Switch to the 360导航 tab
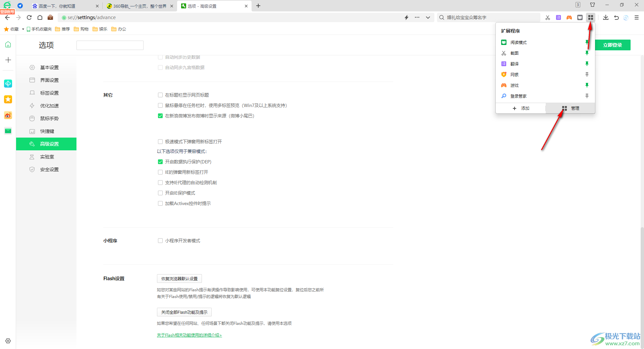The width and height of the screenshot is (644, 349). click(140, 6)
